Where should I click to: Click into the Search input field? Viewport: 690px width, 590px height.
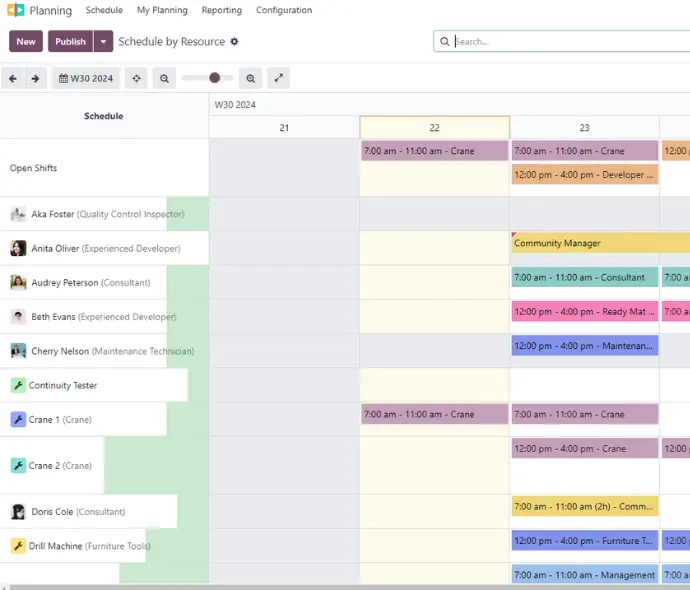point(570,41)
